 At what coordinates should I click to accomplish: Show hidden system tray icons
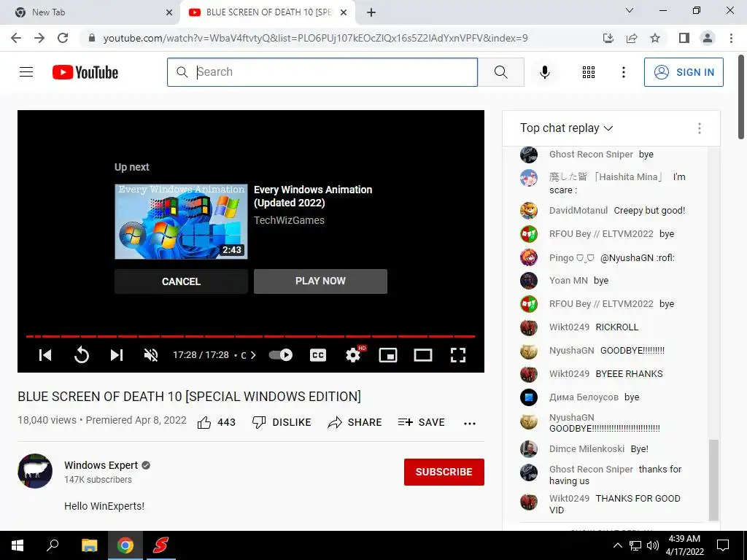(617, 545)
